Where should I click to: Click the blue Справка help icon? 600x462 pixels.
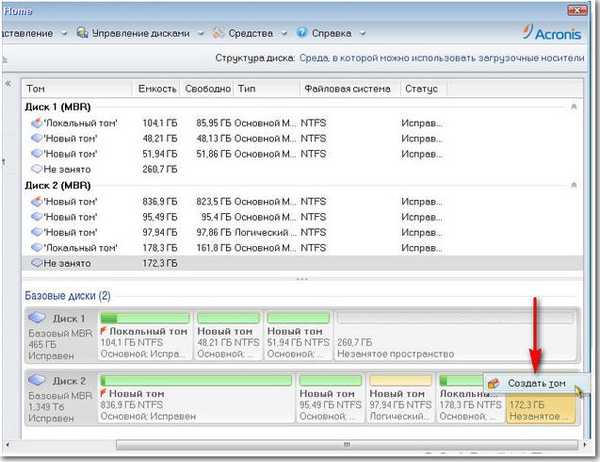click(x=302, y=32)
